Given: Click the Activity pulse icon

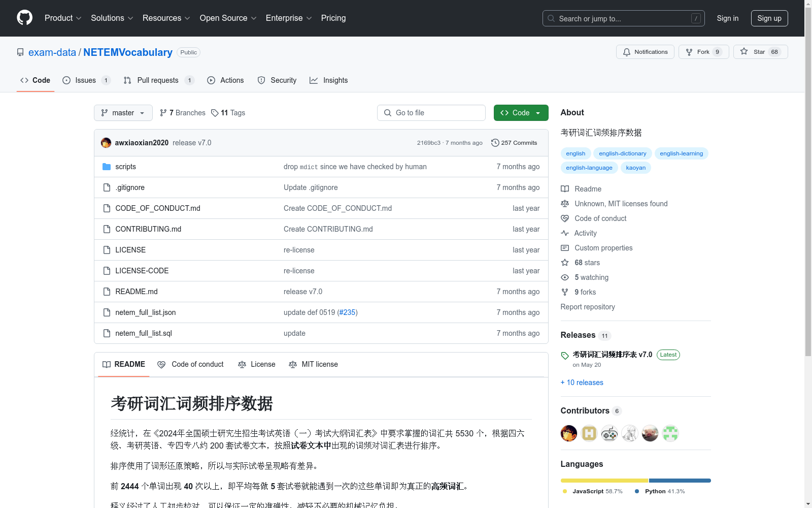Looking at the screenshot, I should 565,233.
